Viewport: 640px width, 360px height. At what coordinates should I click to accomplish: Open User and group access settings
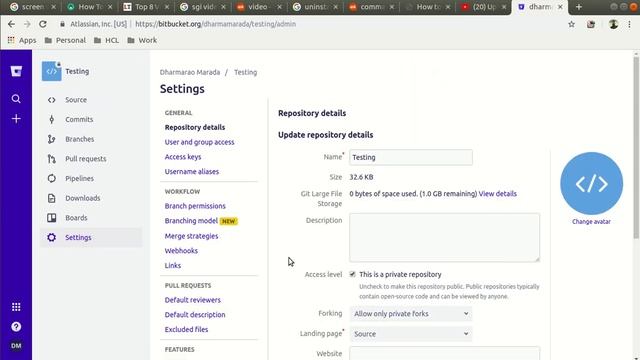click(x=199, y=142)
